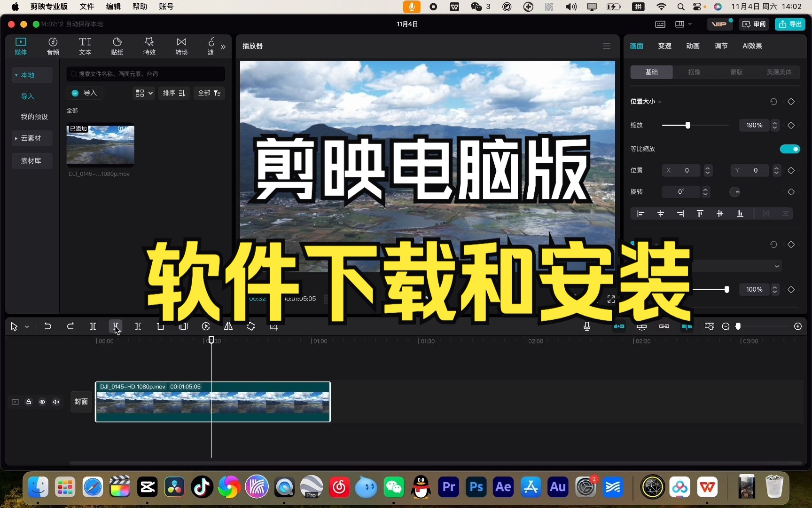Align clip to the top edge
The height and width of the screenshot is (508, 812).
pos(700,214)
